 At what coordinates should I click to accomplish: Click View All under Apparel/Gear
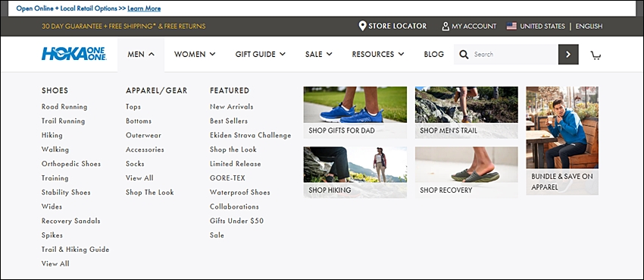(x=139, y=178)
